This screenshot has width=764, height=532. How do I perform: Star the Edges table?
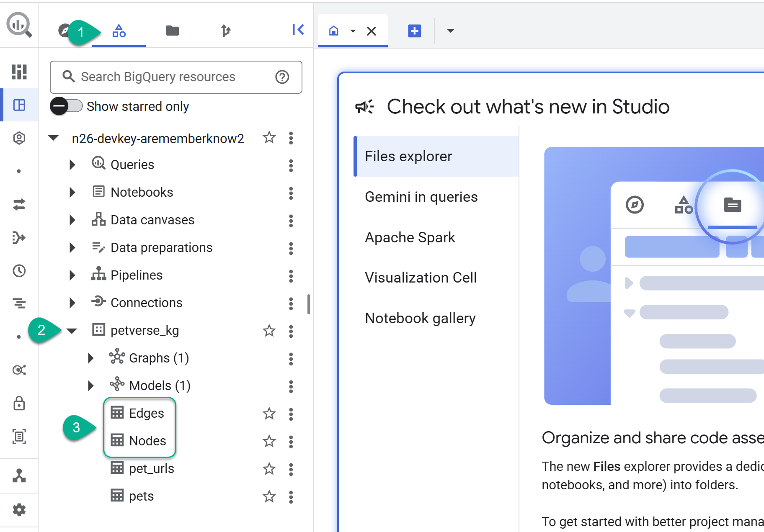pyautogui.click(x=269, y=414)
